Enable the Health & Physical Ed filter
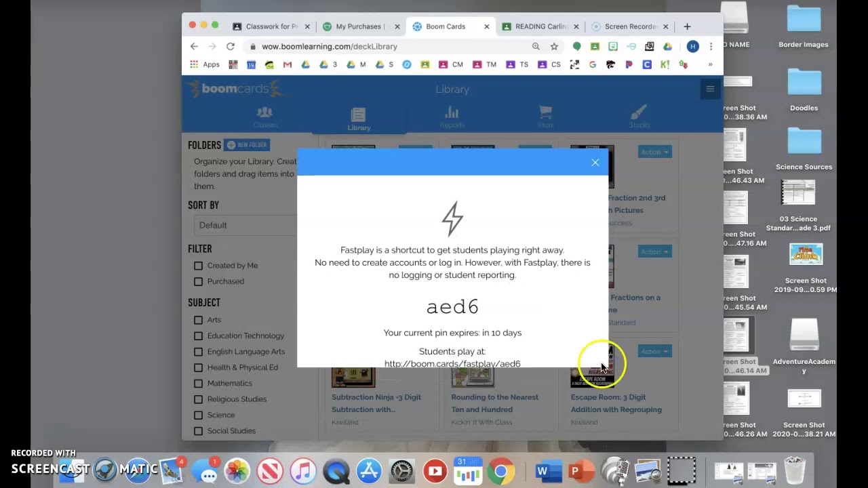This screenshot has height=488, width=868. pyautogui.click(x=198, y=367)
